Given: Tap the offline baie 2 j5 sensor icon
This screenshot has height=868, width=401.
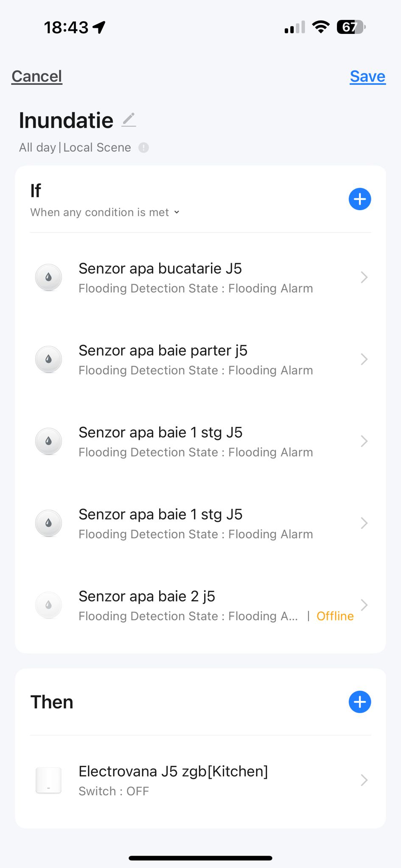Looking at the screenshot, I should [48, 605].
